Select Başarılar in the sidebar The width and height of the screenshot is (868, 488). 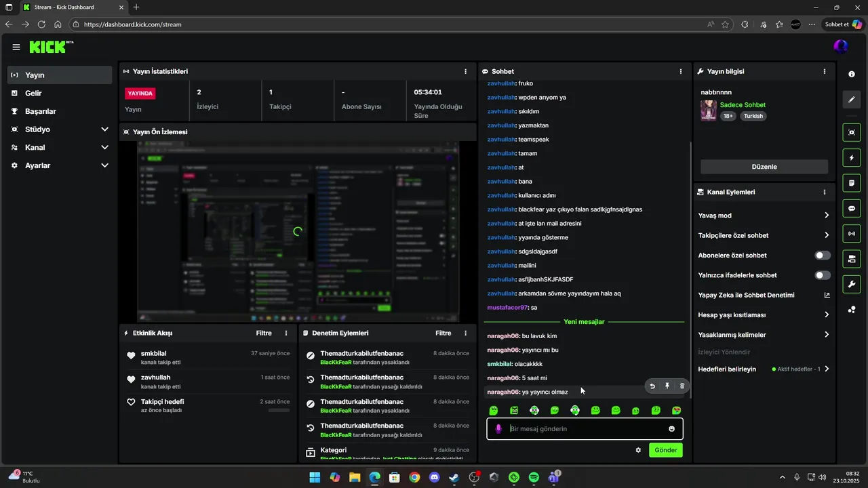pos(60,111)
